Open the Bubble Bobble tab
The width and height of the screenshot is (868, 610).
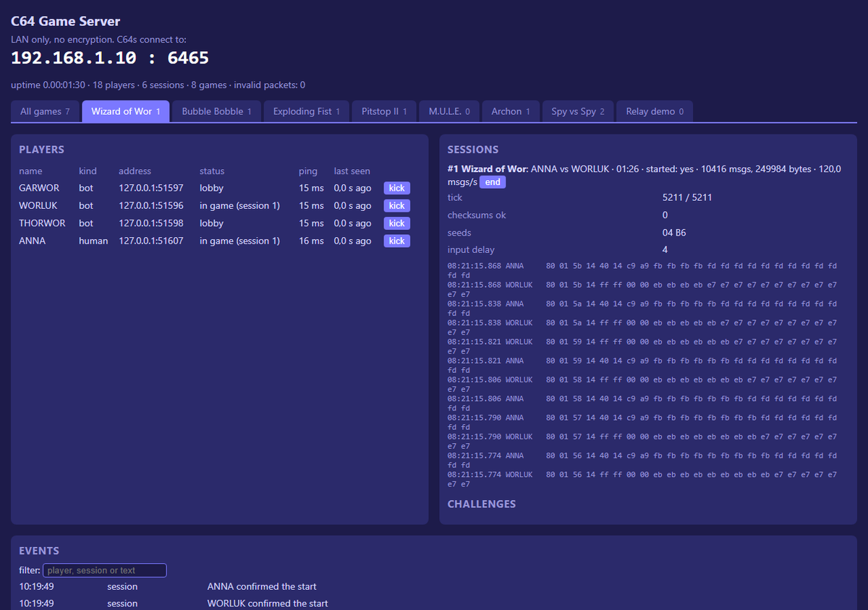coord(216,111)
